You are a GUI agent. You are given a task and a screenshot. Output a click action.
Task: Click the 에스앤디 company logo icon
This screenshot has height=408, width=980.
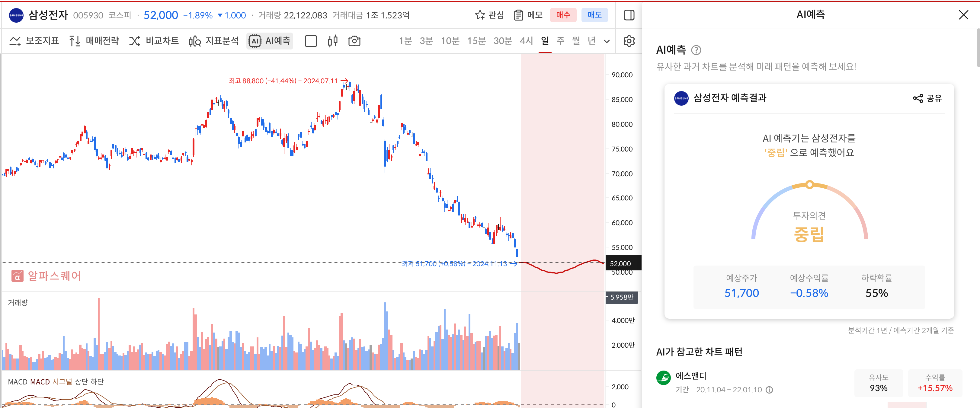(x=664, y=378)
